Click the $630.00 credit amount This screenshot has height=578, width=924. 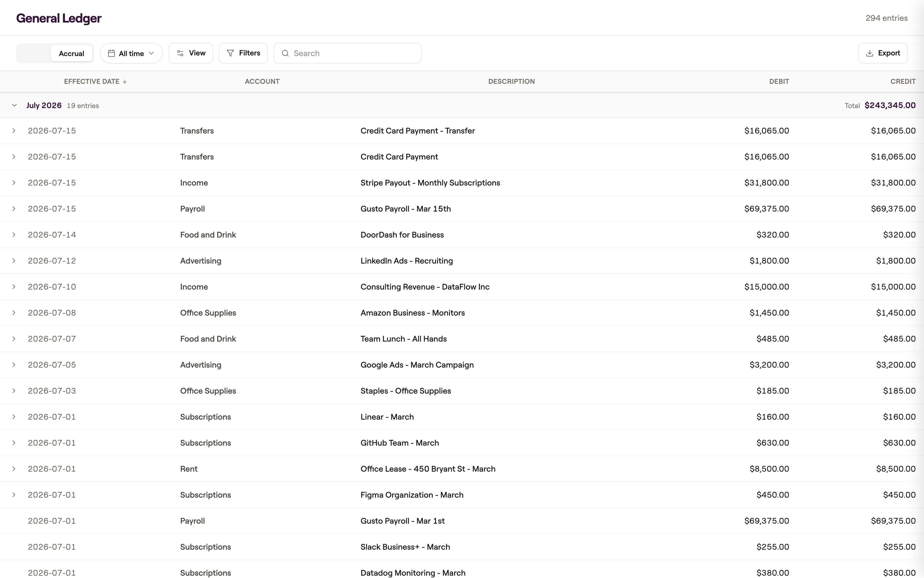[x=899, y=443]
